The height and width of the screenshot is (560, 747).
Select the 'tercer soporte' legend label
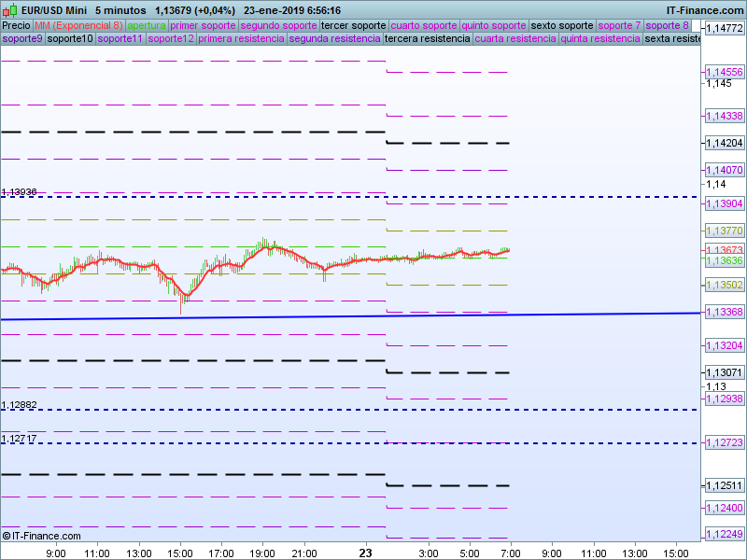click(353, 25)
